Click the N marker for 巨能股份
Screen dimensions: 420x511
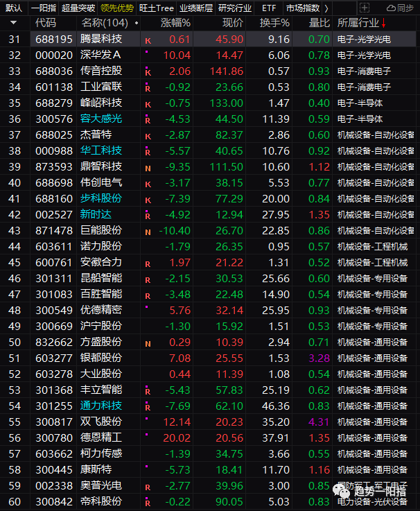(148, 232)
